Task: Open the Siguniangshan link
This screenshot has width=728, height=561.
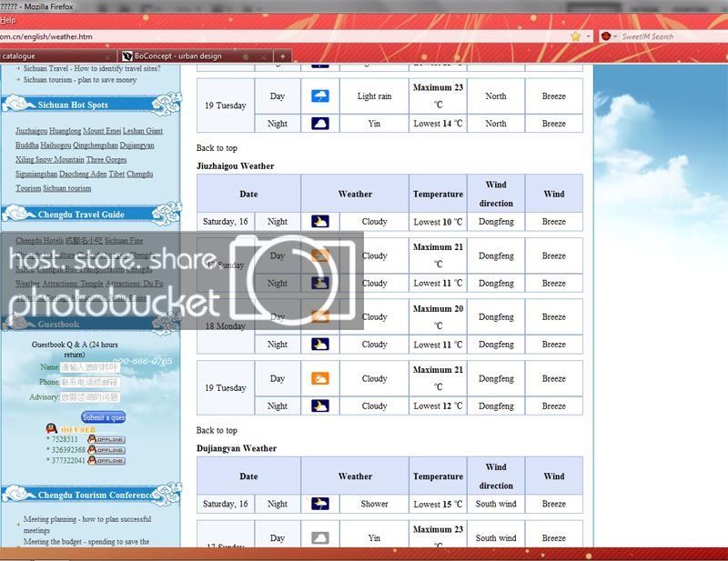Action: (36, 174)
